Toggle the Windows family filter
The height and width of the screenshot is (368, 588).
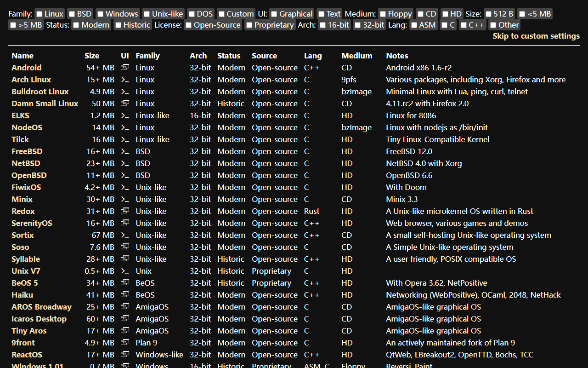point(100,14)
